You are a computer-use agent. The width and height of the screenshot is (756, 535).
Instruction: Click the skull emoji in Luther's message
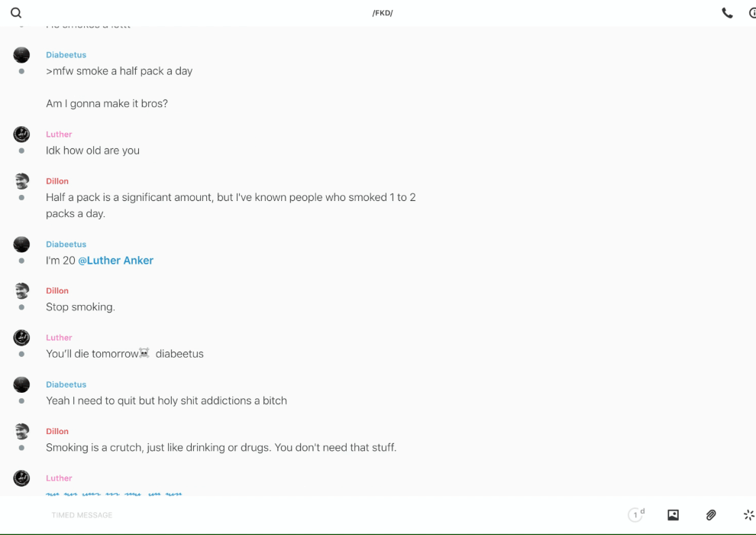click(x=144, y=354)
